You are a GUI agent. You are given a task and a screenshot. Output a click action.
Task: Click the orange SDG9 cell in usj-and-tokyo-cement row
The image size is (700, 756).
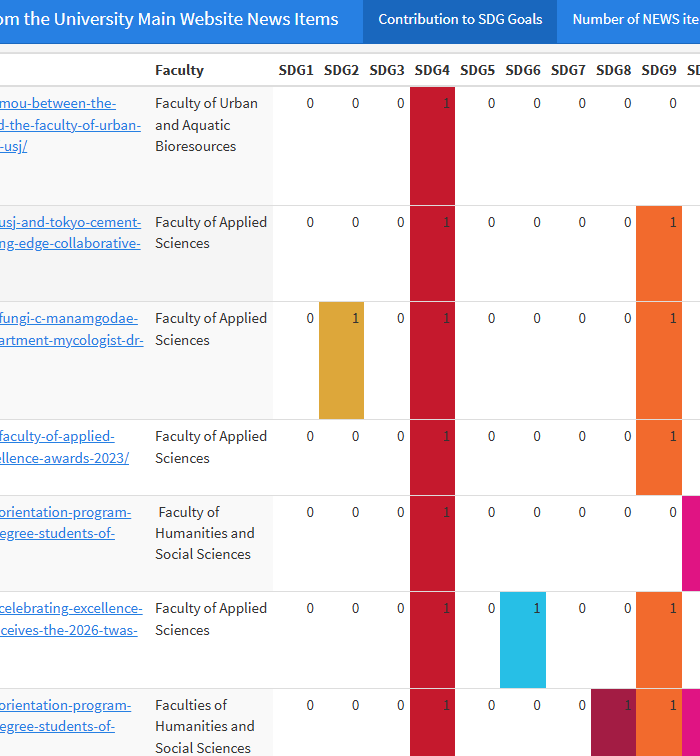pyautogui.click(x=659, y=253)
